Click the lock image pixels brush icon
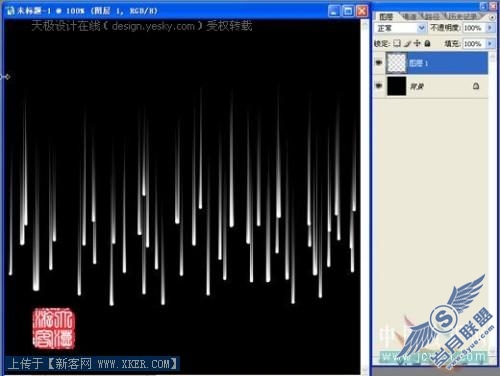 click(x=407, y=43)
